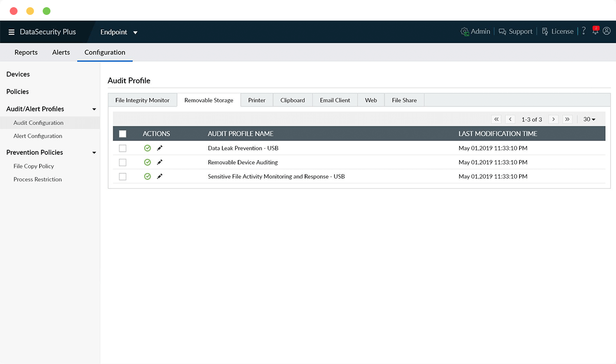Select Alert Configuration in sidebar
Screen dimensions: 616x364
(38, 136)
